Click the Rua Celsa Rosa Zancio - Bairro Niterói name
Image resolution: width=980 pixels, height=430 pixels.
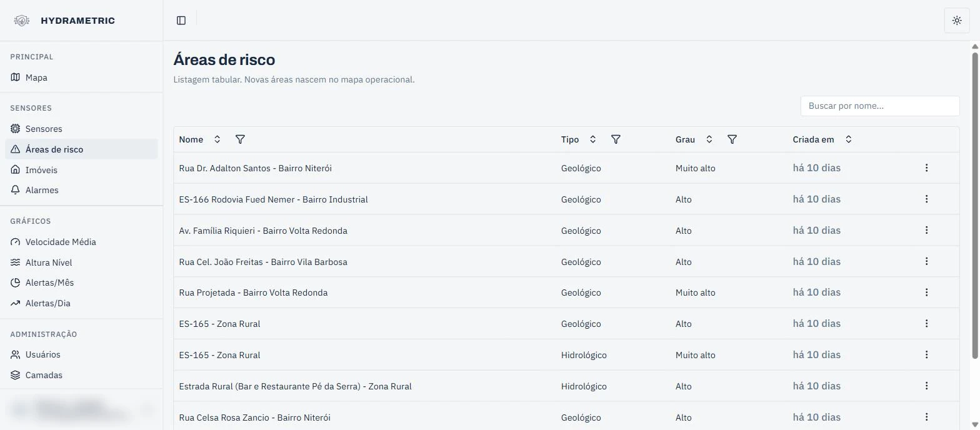pyautogui.click(x=254, y=417)
